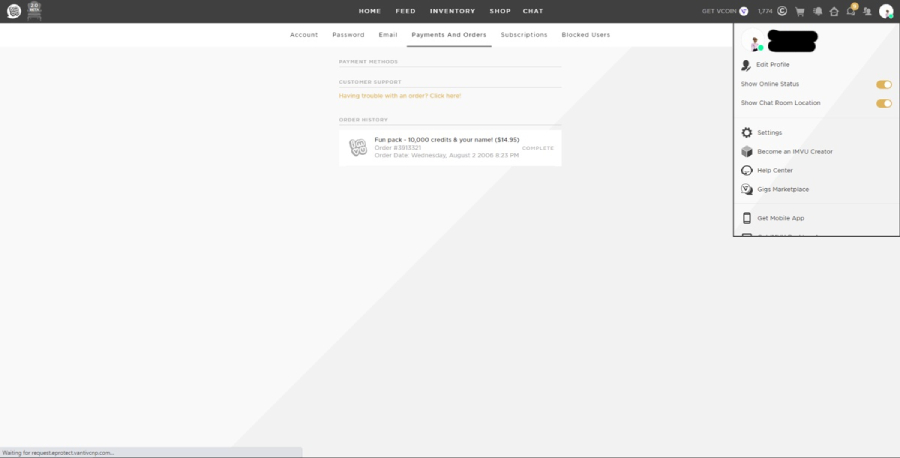Click the ORDER HISTORY heading

(363, 120)
